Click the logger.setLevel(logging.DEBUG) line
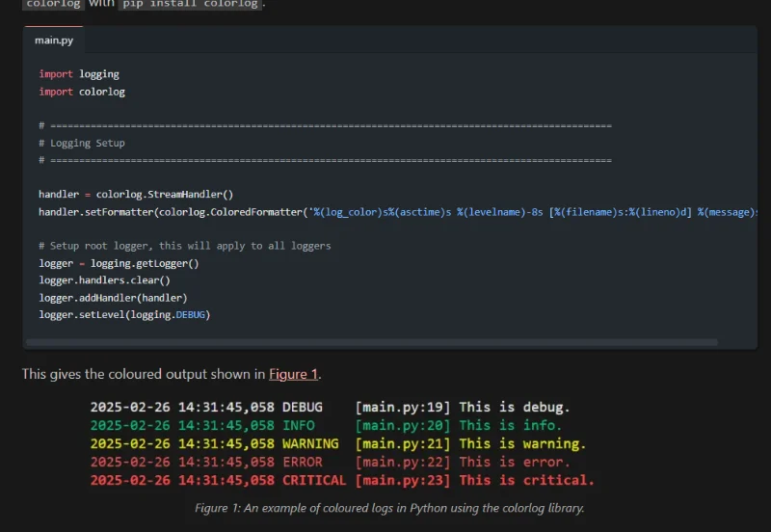 (x=124, y=315)
